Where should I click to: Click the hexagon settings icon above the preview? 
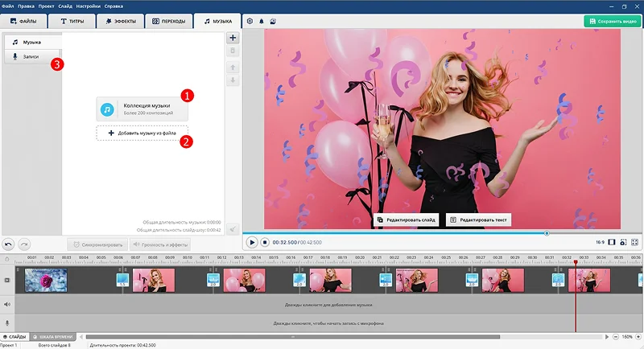pyautogui.click(x=250, y=21)
